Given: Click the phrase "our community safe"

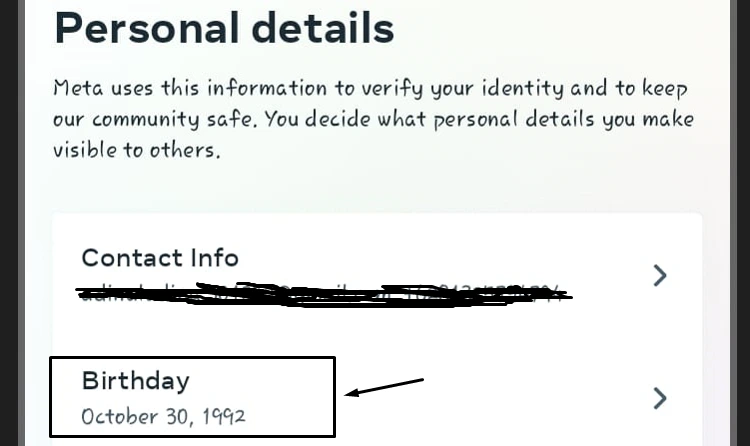Looking at the screenshot, I should pyautogui.click(x=152, y=120).
